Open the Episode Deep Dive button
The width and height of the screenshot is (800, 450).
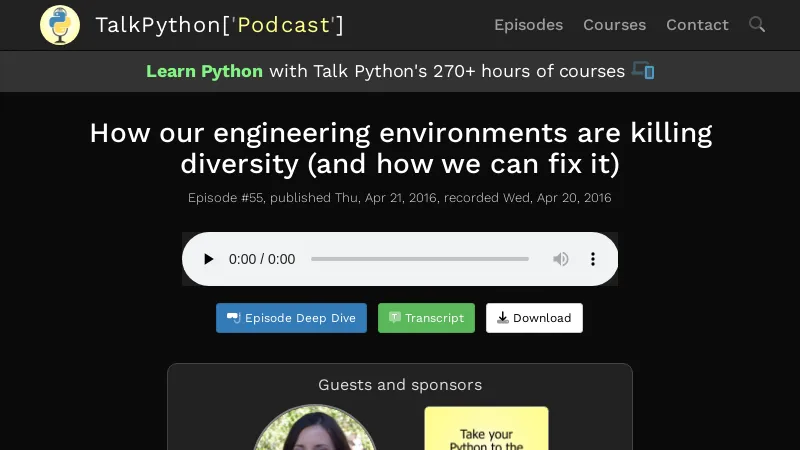[x=291, y=318]
